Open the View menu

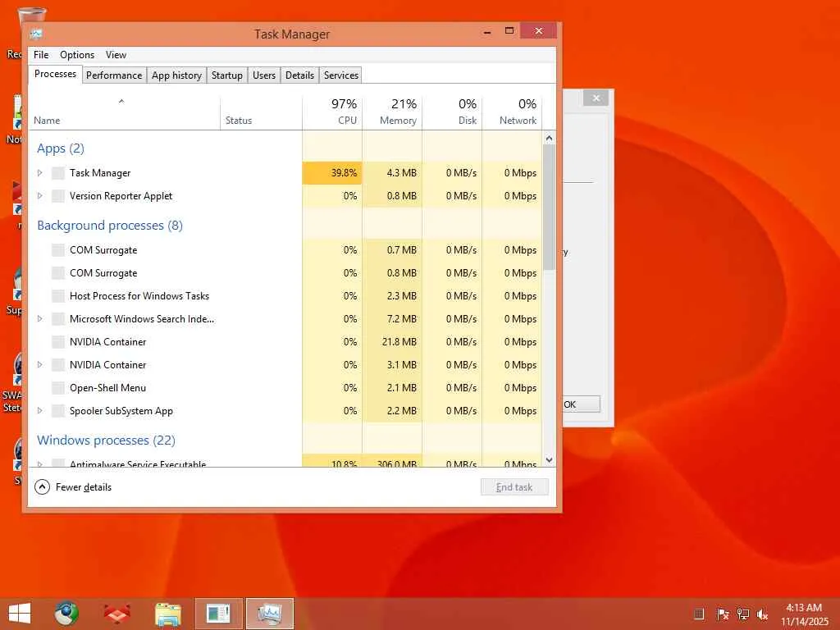pos(116,55)
